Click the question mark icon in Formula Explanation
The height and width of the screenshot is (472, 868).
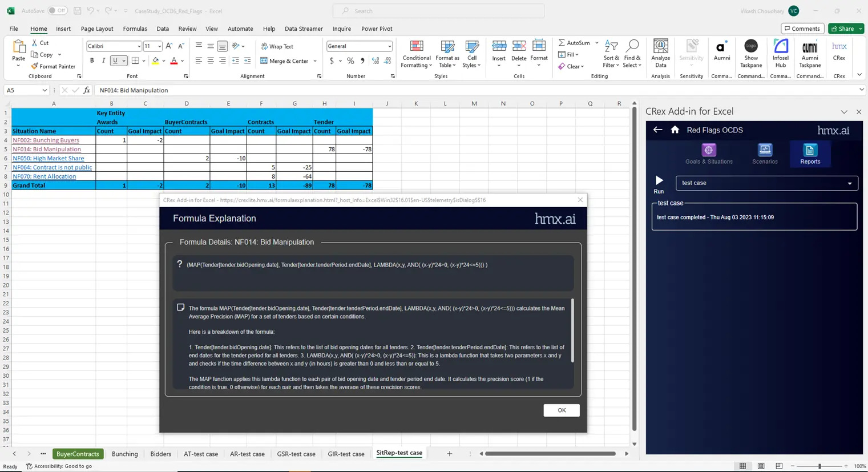coord(180,264)
